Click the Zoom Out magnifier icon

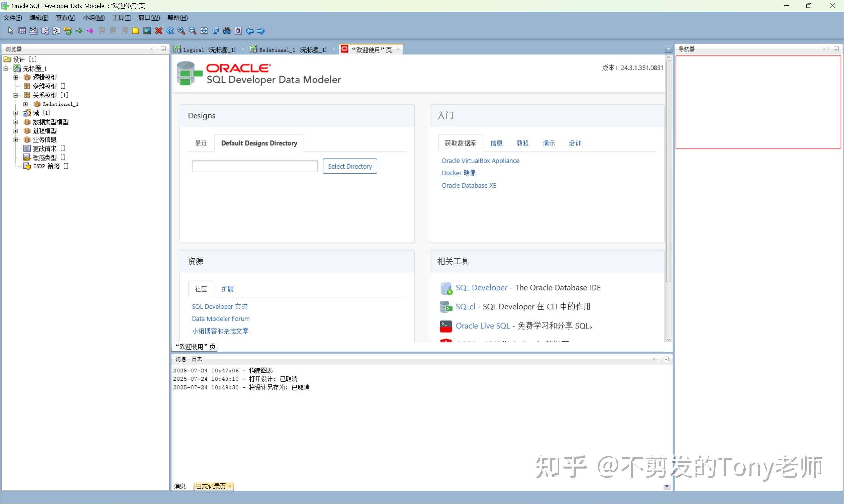click(192, 31)
